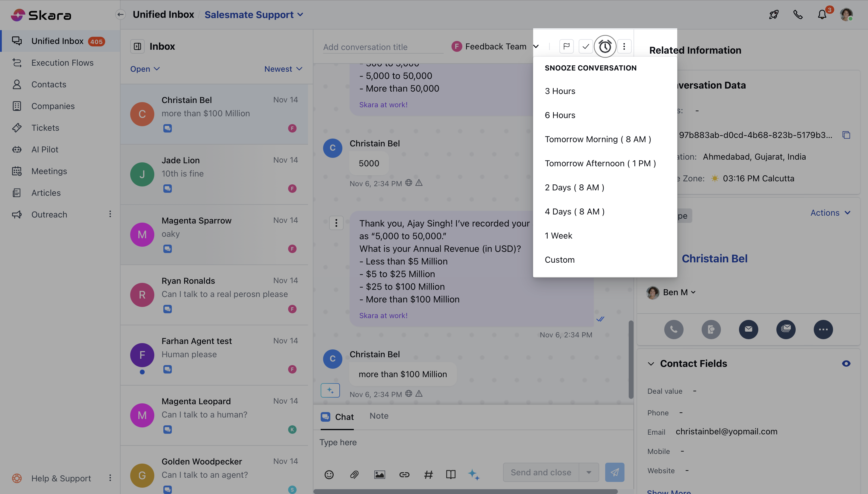Viewport: 868px width, 494px height.
Task: Click the Add conversation title field
Action: click(382, 47)
